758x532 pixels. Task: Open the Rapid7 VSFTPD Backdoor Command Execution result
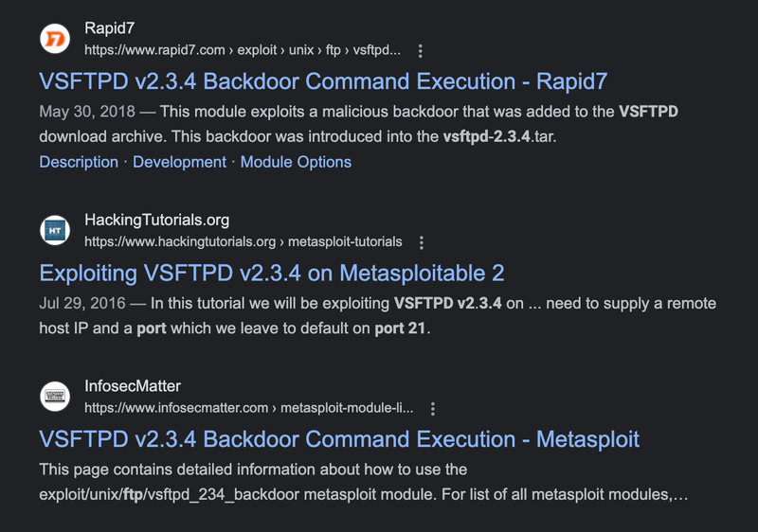pyautogui.click(x=323, y=81)
